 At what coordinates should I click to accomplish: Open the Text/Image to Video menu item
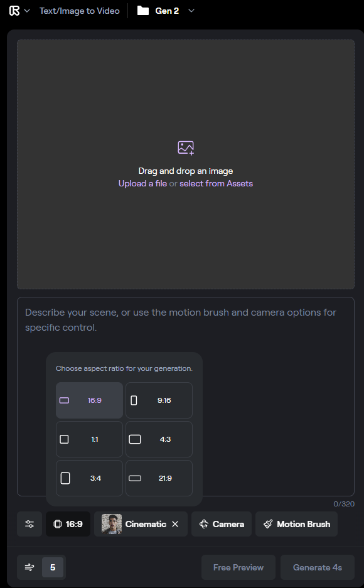(x=80, y=11)
